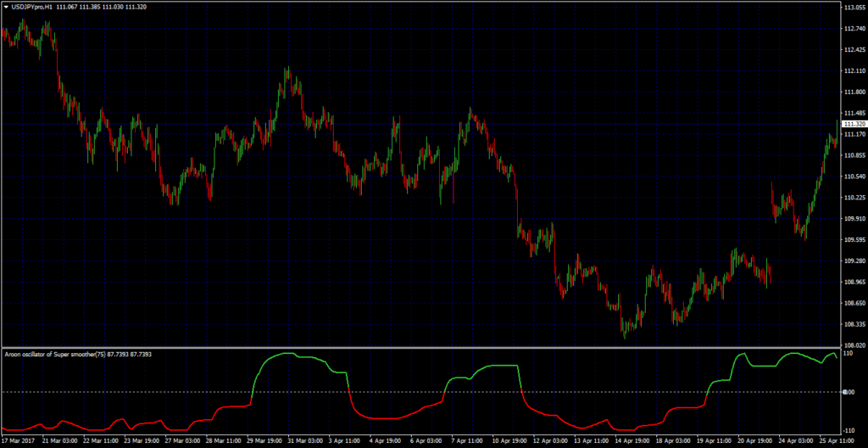This screenshot has width=868, height=448.
Task: Click the 109.280 price axis label
Action: click(854, 261)
